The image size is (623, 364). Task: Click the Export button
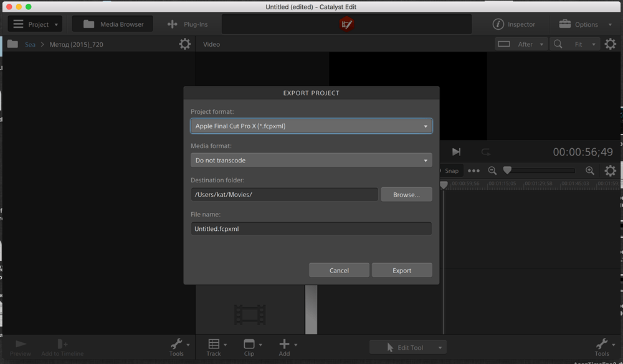point(402,270)
